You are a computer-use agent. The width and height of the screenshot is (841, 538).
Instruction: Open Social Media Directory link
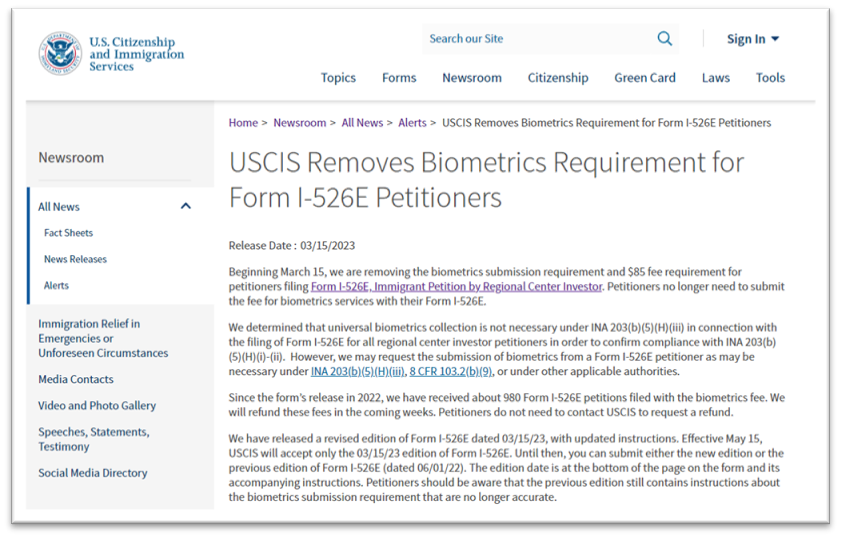click(x=92, y=473)
